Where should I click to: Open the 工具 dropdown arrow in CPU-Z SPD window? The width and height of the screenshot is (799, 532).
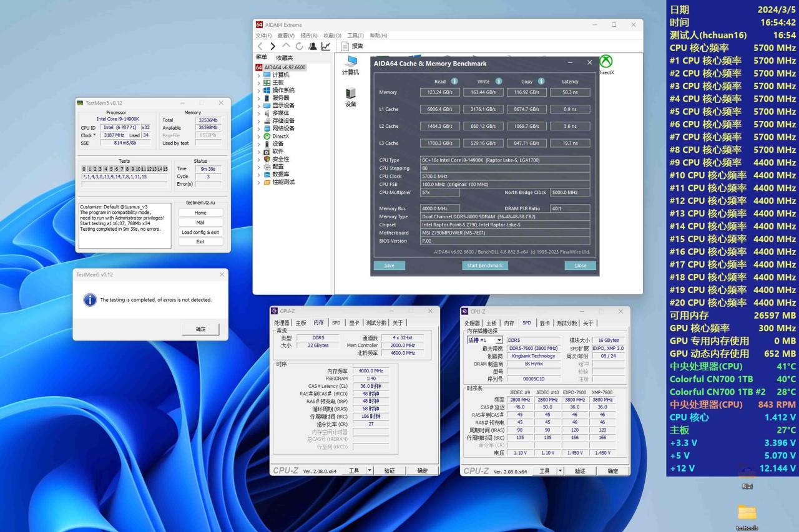[559, 471]
